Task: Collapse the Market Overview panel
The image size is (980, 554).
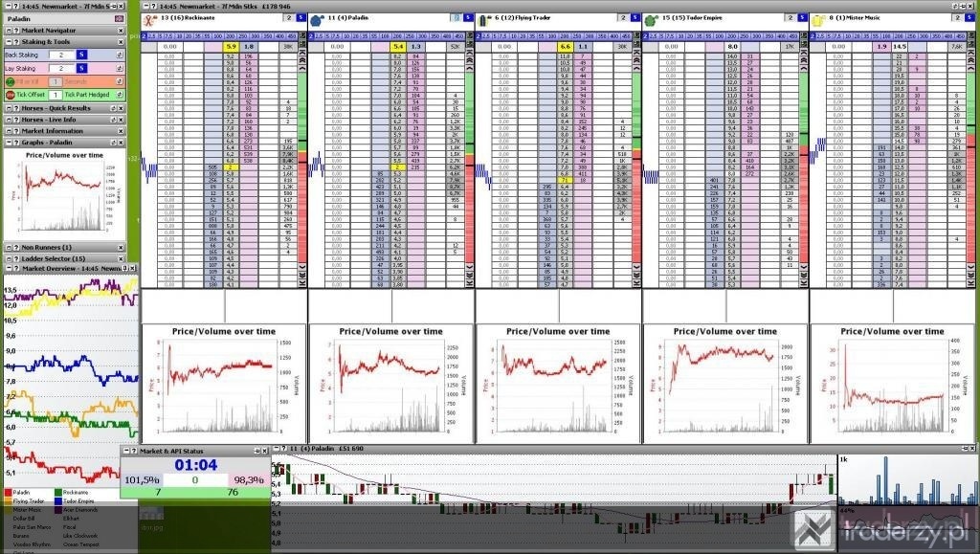Action: point(9,269)
